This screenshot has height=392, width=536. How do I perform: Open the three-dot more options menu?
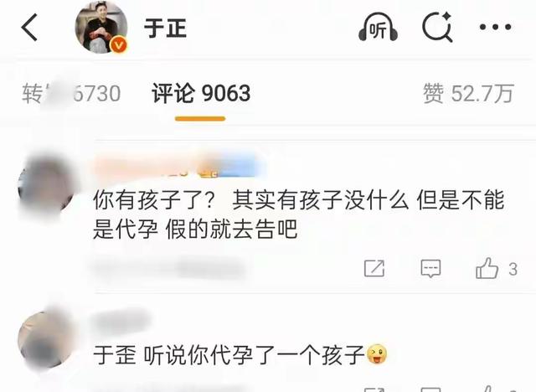(x=495, y=27)
